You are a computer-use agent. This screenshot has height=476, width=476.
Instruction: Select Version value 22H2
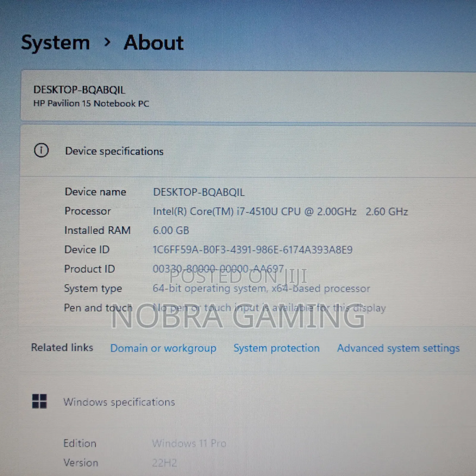[x=164, y=463]
